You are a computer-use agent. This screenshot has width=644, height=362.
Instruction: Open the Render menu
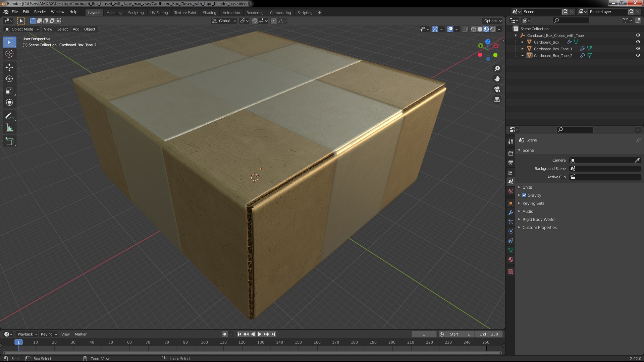point(40,12)
